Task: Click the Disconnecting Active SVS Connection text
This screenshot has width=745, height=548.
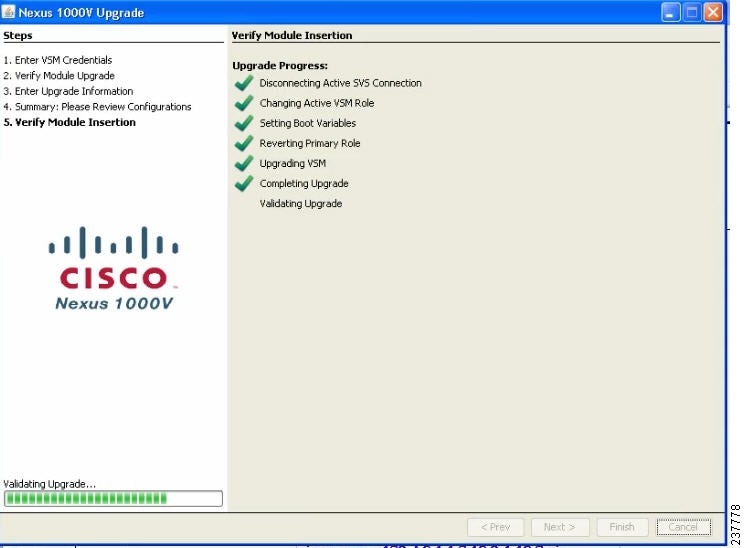Action: [340, 83]
